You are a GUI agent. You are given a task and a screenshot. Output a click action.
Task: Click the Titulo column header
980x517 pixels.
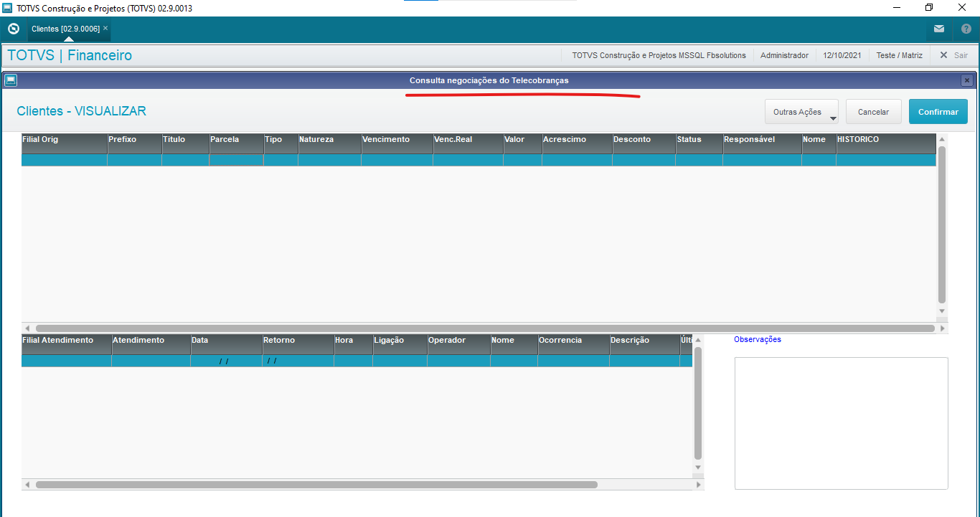(185, 143)
